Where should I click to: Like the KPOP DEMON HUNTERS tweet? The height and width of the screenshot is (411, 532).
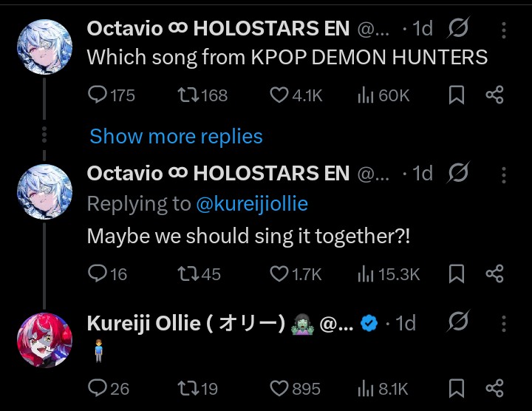click(278, 95)
